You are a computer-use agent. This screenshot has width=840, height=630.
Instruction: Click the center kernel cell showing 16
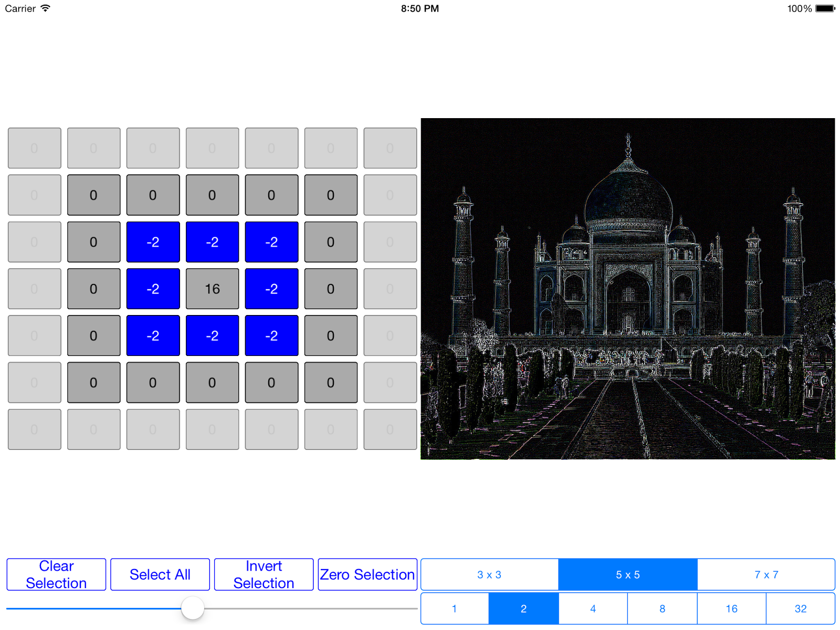point(212,288)
